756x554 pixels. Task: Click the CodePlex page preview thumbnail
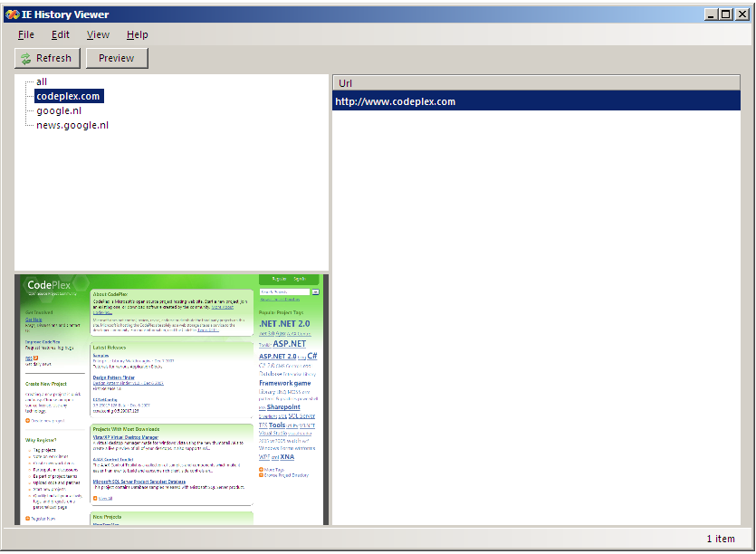pos(171,400)
